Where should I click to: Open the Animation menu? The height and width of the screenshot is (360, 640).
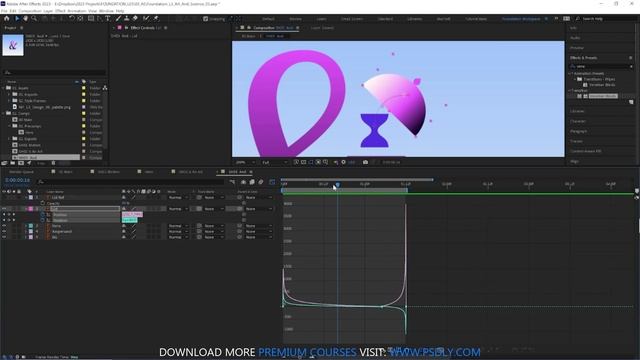coord(76,11)
